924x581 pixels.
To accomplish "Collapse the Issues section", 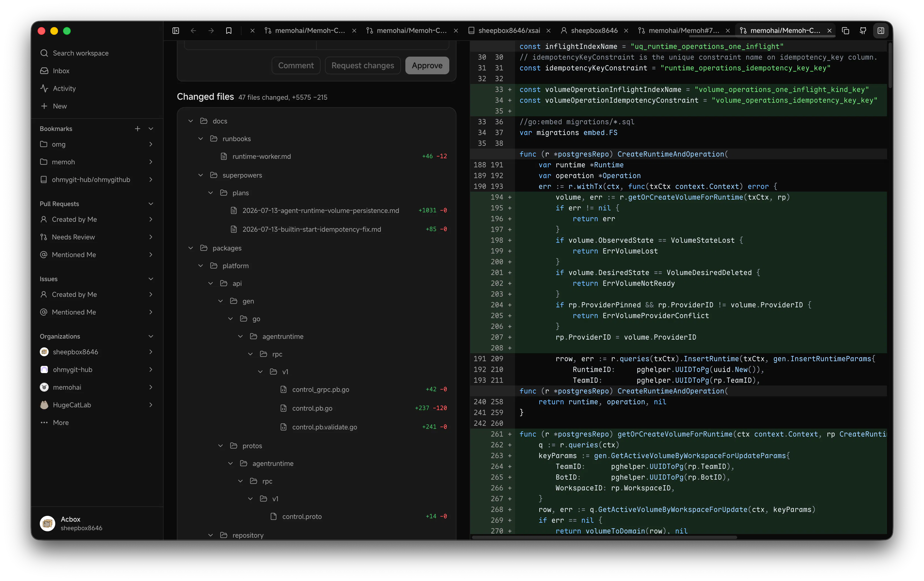I will pyautogui.click(x=151, y=279).
